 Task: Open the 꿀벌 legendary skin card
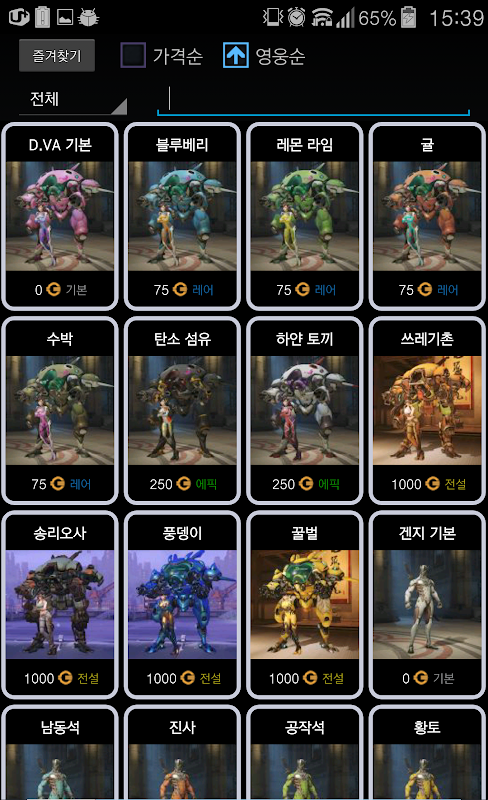305,605
